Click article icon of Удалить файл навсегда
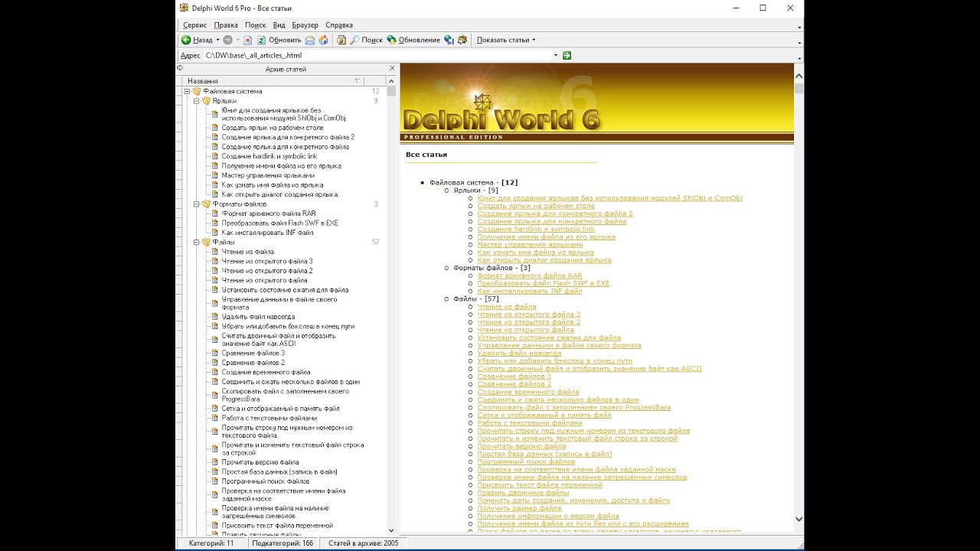The height and width of the screenshot is (551, 980). coord(215,317)
